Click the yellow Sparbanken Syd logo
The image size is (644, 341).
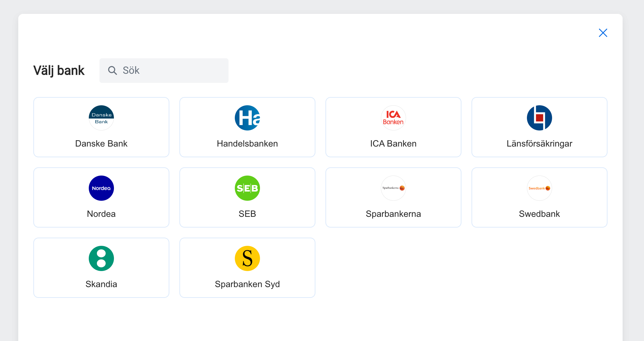click(247, 258)
